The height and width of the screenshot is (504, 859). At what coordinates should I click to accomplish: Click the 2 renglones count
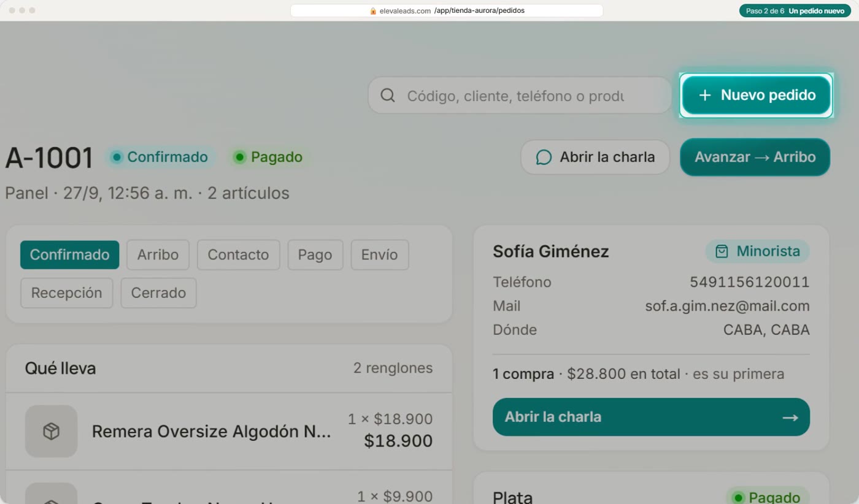pos(393,368)
